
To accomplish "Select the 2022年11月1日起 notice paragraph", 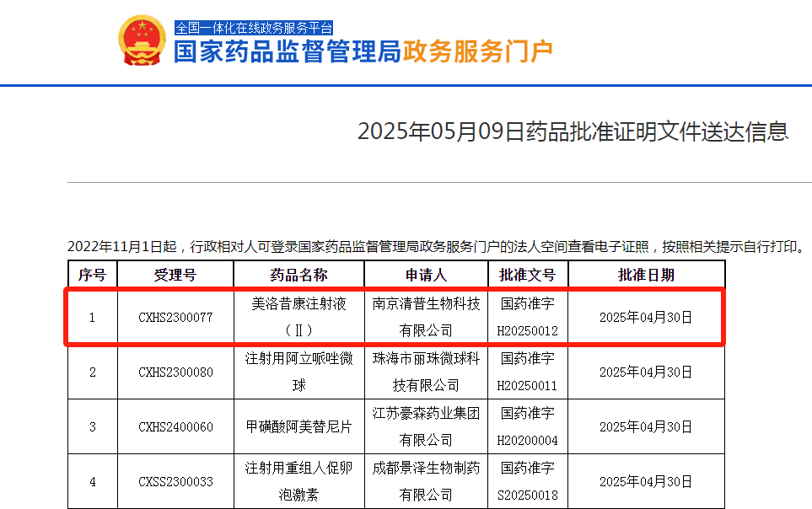I will point(438,246).
